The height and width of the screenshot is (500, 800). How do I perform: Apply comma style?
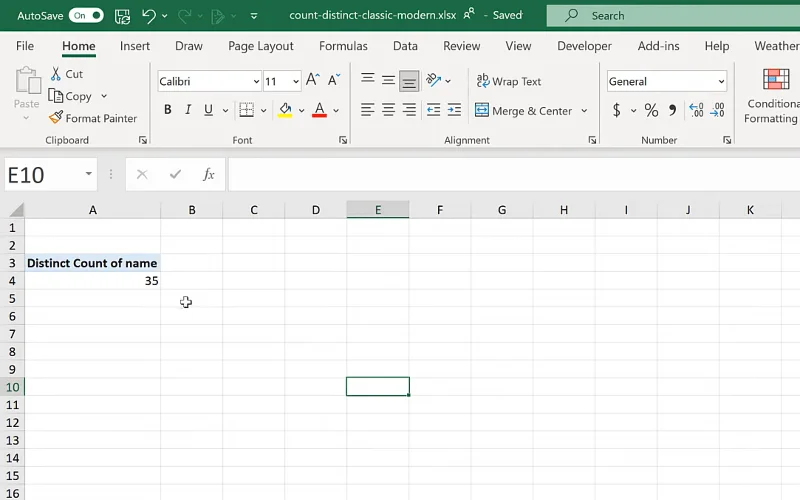click(672, 110)
